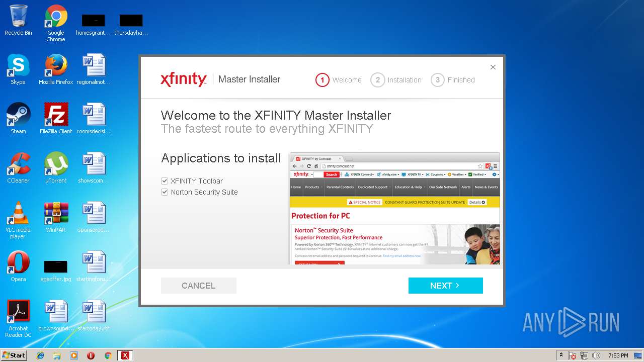Select the thursdayha file on the desktop
644x362 pixels.
131,25
